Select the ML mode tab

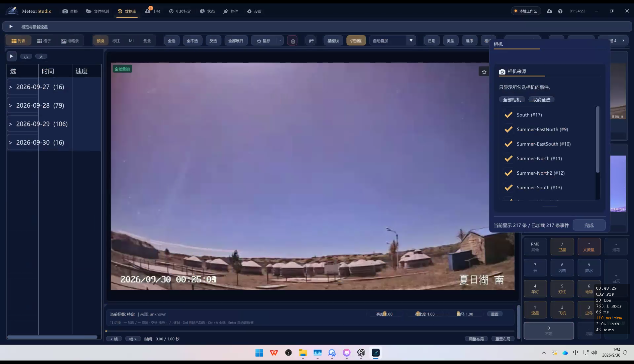click(x=132, y=41)
